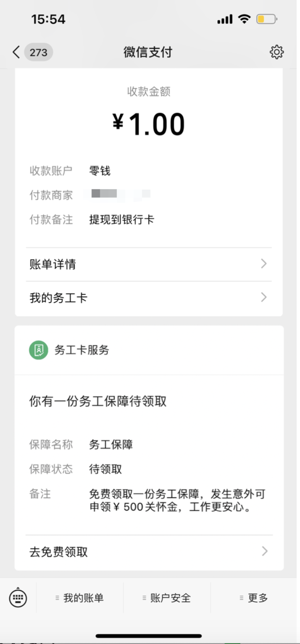Open 我的账单 bottom menu
Viewport: 300px width, 644px height.
(x=80, y=598)
